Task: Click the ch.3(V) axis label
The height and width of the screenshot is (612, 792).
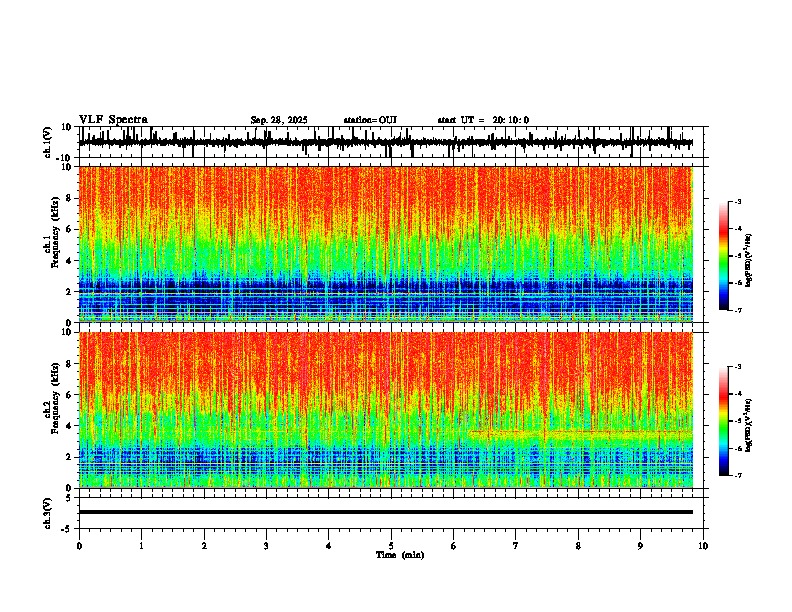Action: [x=48, y=514]
